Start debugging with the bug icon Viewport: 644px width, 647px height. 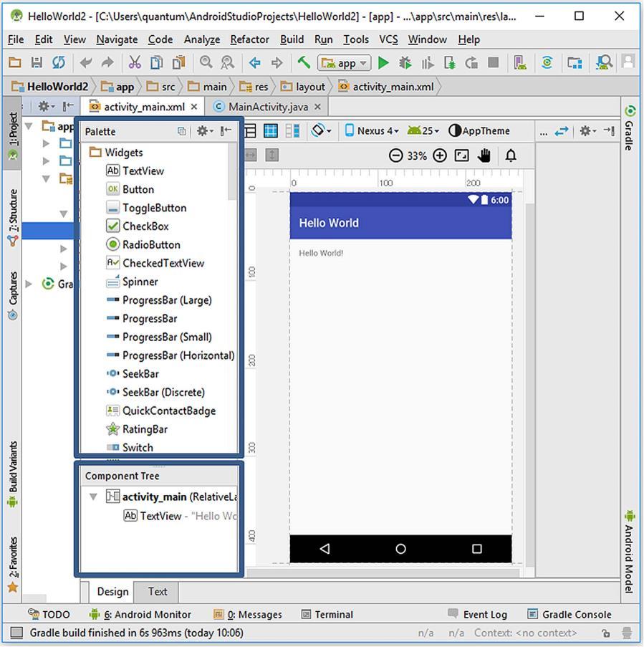(x=405, y=63)
